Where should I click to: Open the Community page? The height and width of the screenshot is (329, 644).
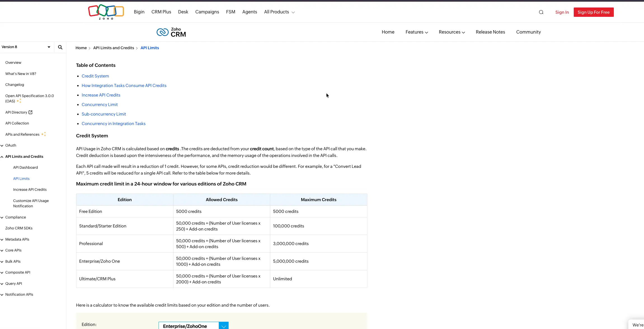[528, 32]
